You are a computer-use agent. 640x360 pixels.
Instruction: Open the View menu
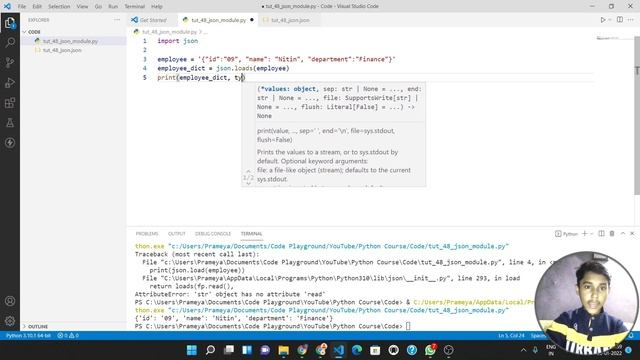click(x=82, y=7)
